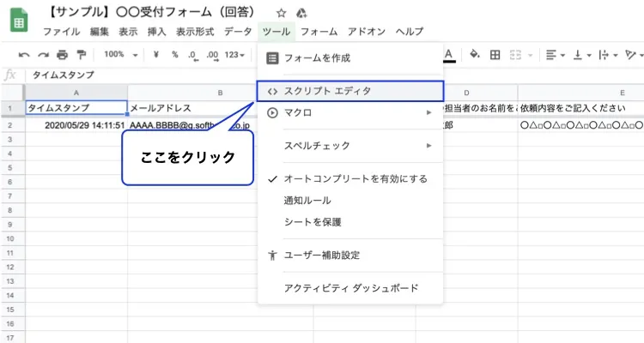Open text wrapping dropdown
644x343 pixels.
point(608,55)
